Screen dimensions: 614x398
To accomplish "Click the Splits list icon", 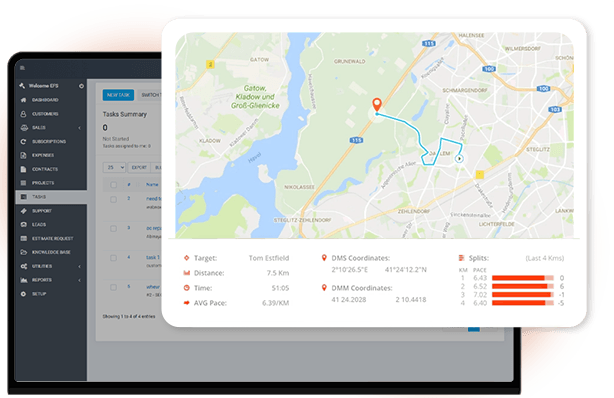I will pyautogui.click(x=461, y=258).
